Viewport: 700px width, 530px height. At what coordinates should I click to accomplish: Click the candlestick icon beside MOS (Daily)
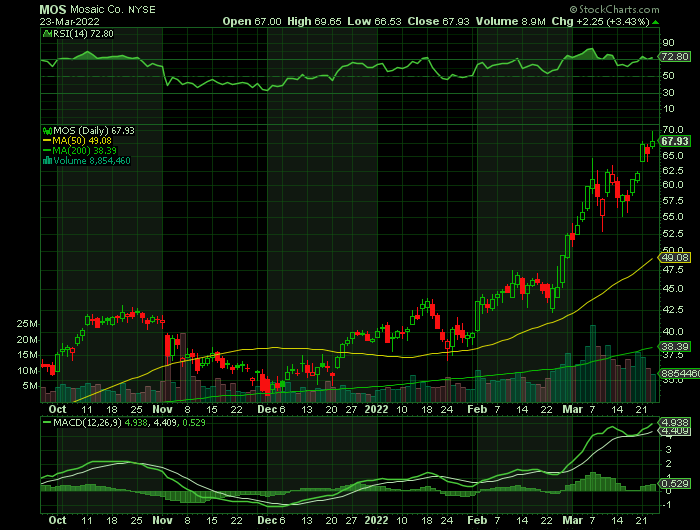47,131
